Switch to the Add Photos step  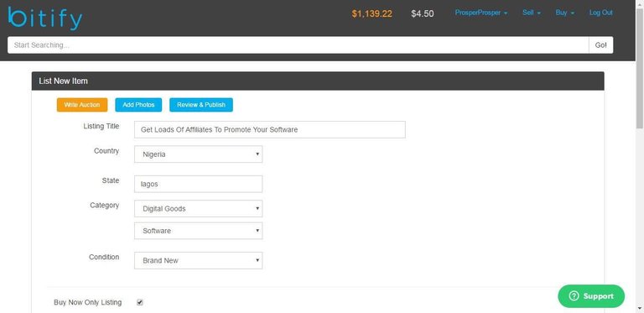coord(138,105)
